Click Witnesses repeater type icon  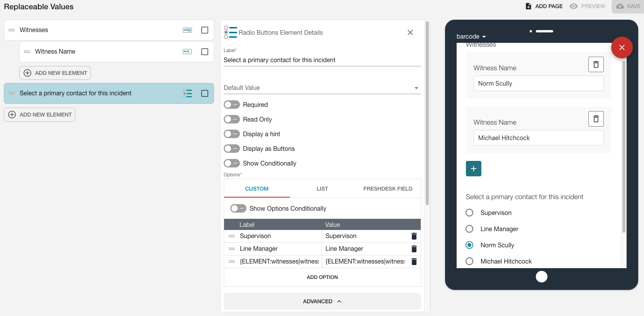(187, 30)
